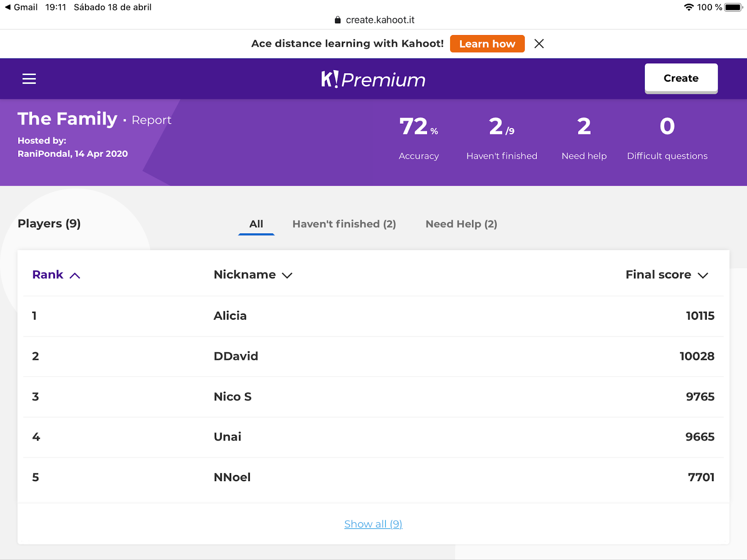Click The Family report title
This screenshot has height=560, width=747.
point(68,119)
